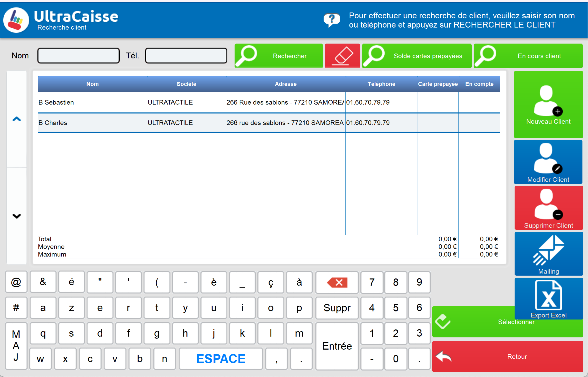Sort by the Nom column header

(x=92, y=84)
